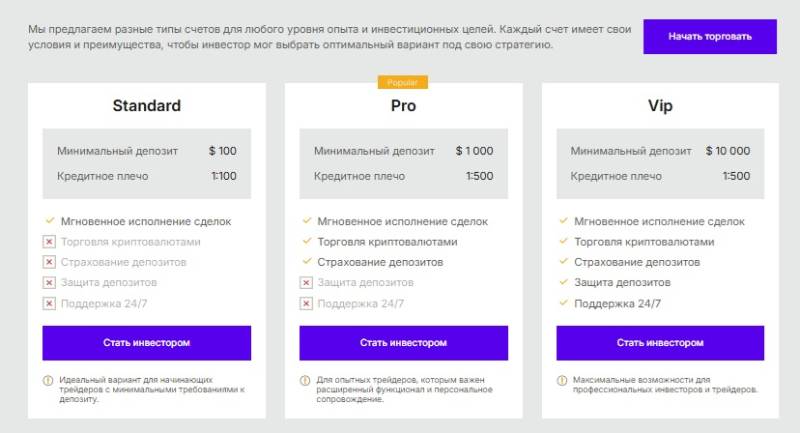
Task: Click the Начать торговать button
Action: click(710, 37)
